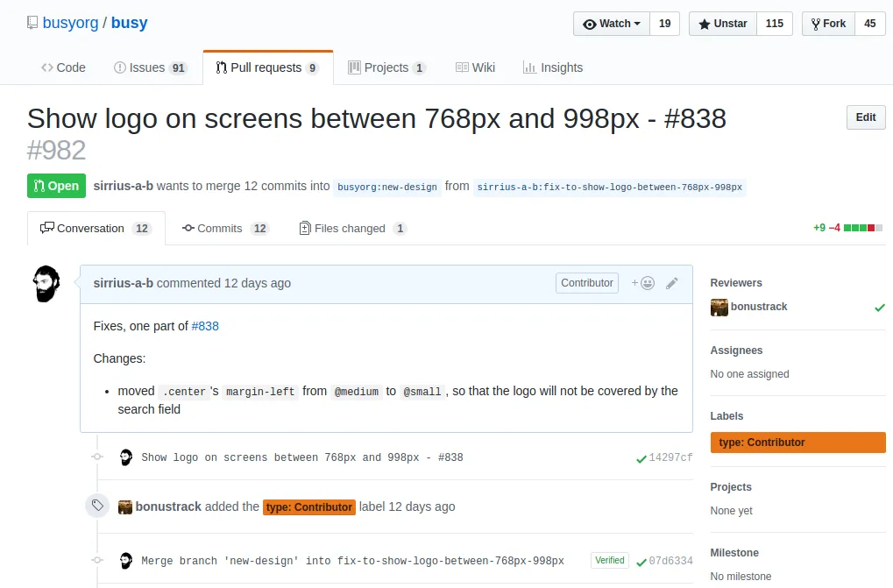Open the Projects tab

click(x=386, y=67)
